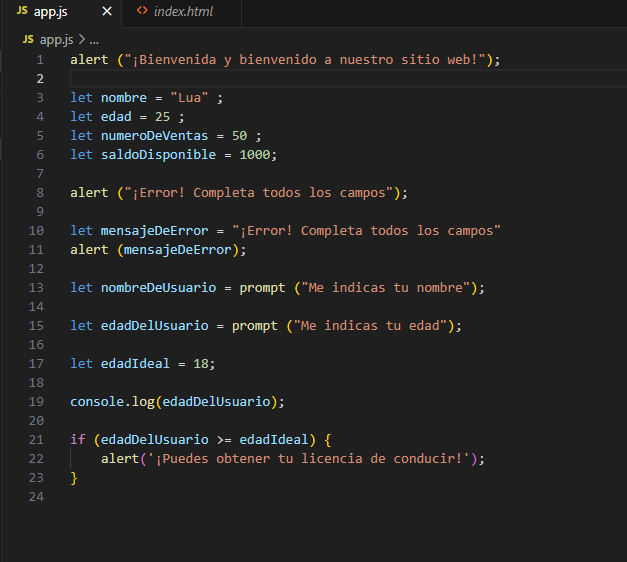Click the JS icon on the app.js tab
Screen dimensions: 627x562
pyautogui.click(x=22, y=11)
